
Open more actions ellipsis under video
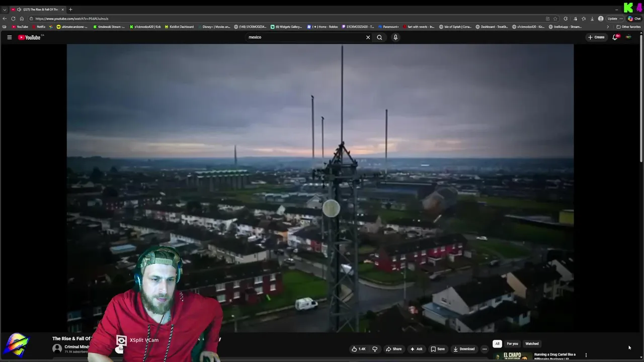[x=485, y=349]
